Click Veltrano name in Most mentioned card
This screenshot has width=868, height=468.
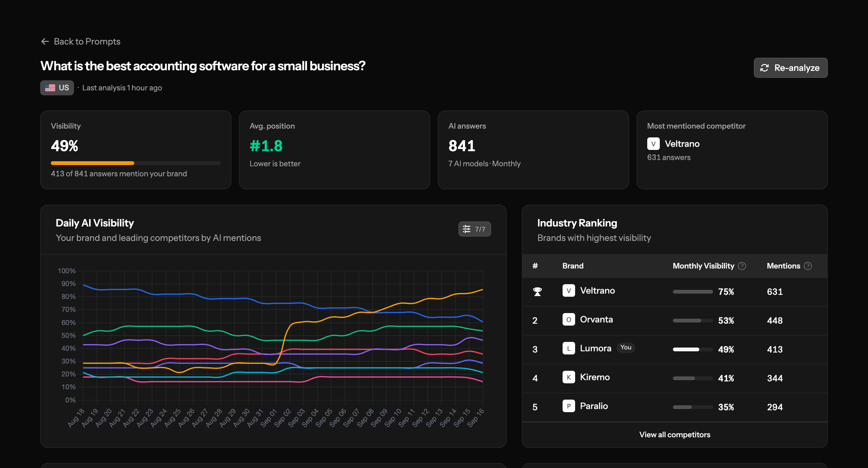tap(682, 144)
